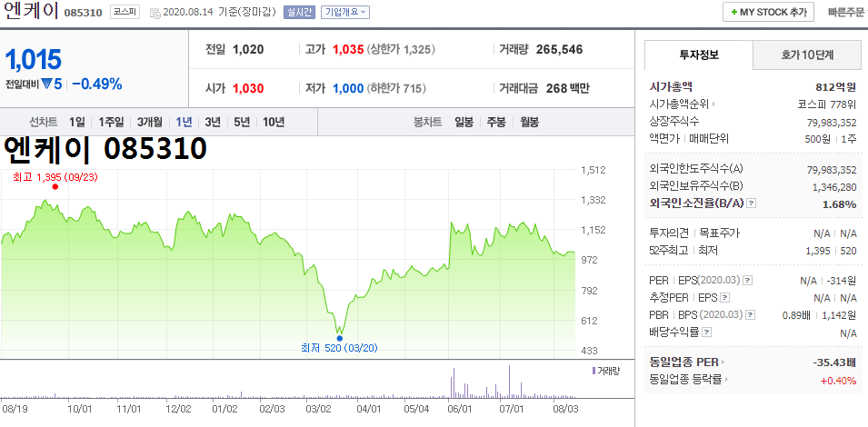
Task: Click the 코스피 market label
Action: click(125, 12)
